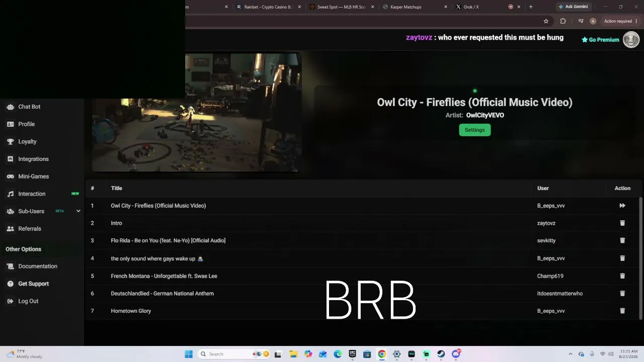The image size is (644, 362).
Task: Open Epic Games Launcher from the taskbar
Action: (x=352, y=354)
